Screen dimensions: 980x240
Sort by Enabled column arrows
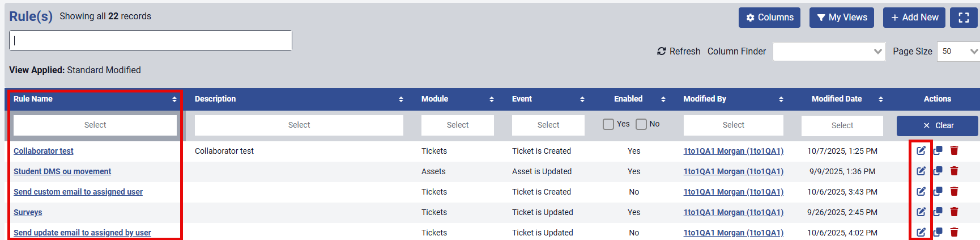[663, 99]
